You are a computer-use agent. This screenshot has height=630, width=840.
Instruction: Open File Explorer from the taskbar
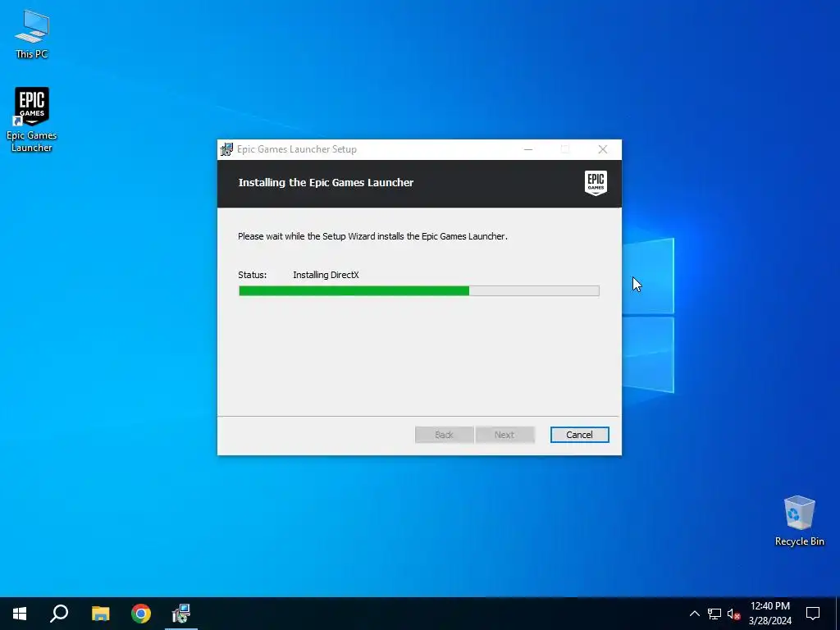(100, 614)
